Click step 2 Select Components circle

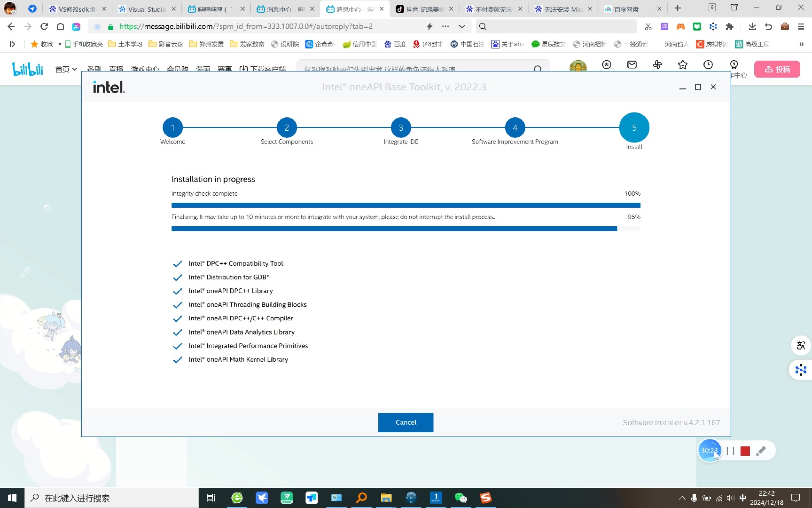pyautogui.click(x=287, y=127)
